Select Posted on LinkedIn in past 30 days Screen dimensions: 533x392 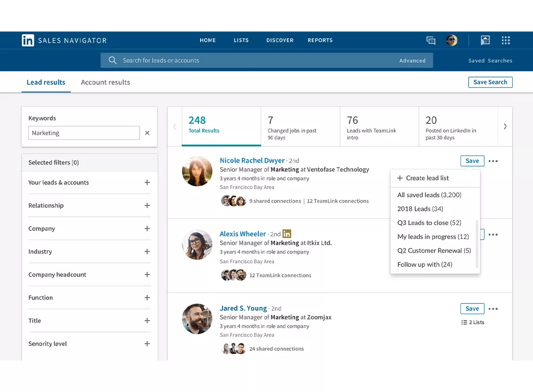coord(458,127)
